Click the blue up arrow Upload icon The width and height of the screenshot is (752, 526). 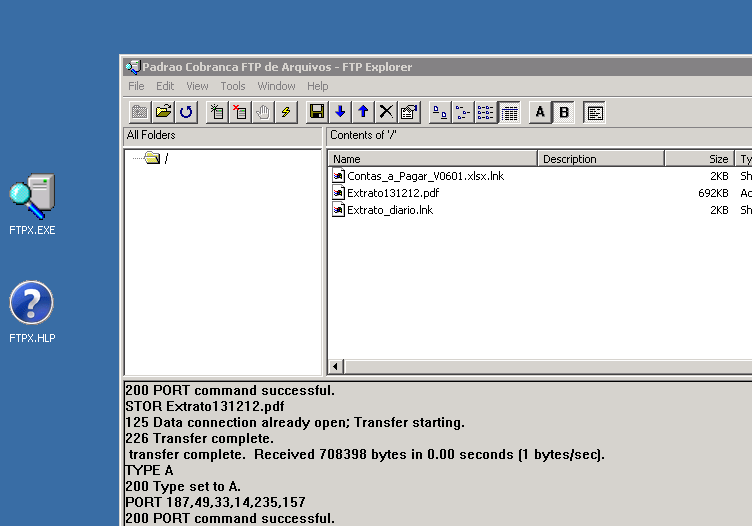[x=363, y=112]
